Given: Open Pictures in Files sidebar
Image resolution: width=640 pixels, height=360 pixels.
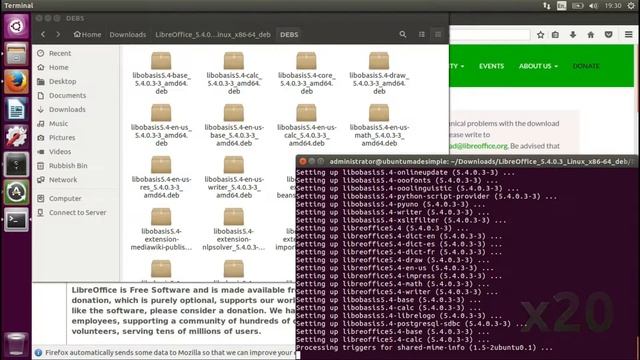Looking at the screenshot, I should click(62, 138).
